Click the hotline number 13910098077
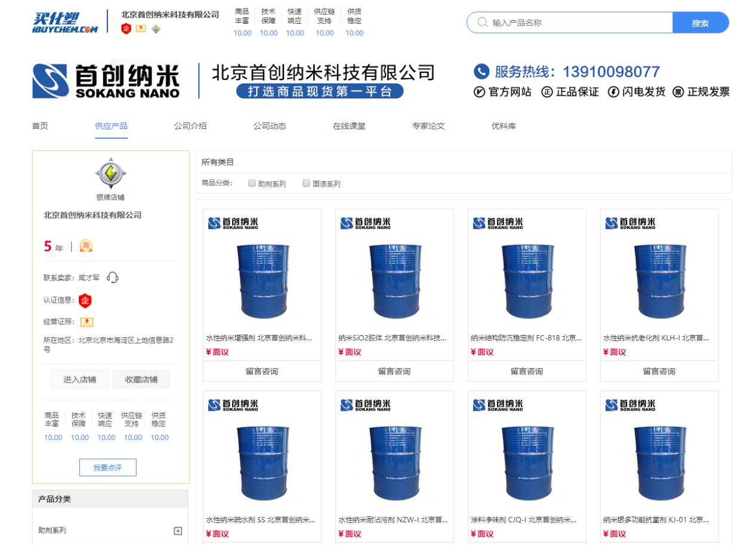 [611, 72]
